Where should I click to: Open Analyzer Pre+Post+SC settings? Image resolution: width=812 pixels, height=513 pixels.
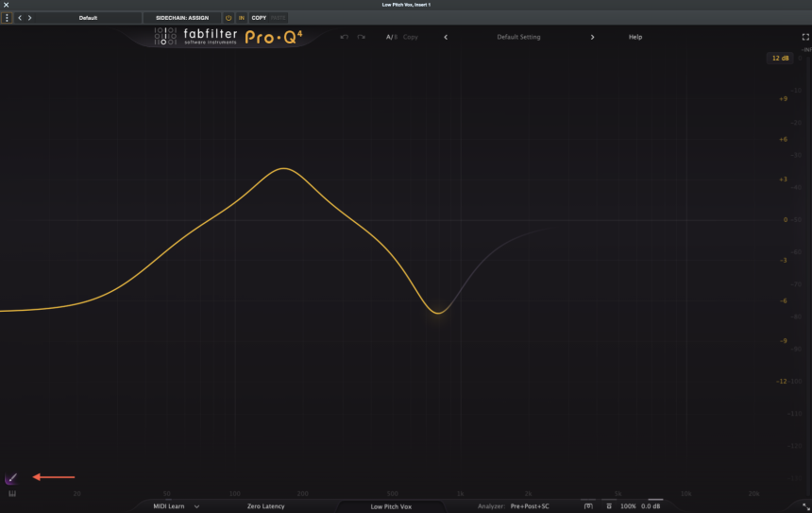(530, 506)
